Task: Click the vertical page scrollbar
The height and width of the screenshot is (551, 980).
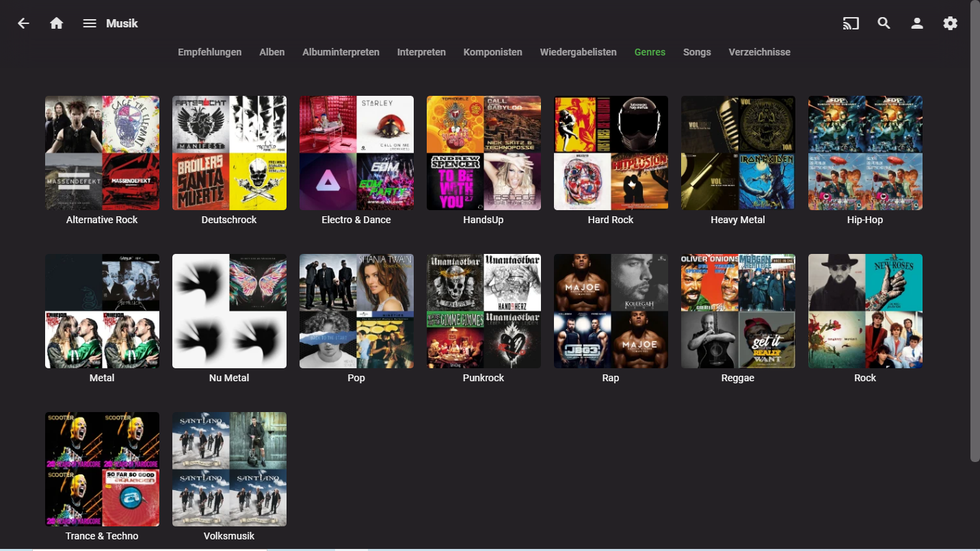Action: (x=975, y=231)
